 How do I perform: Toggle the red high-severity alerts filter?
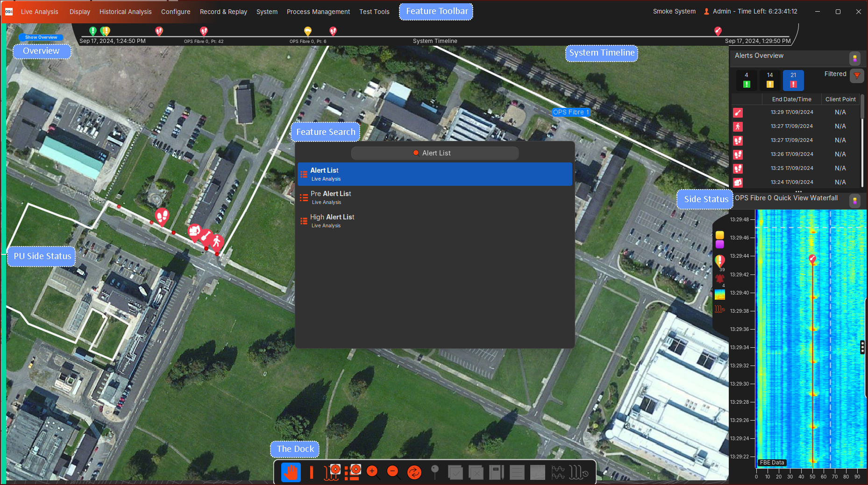click(793, 80)
